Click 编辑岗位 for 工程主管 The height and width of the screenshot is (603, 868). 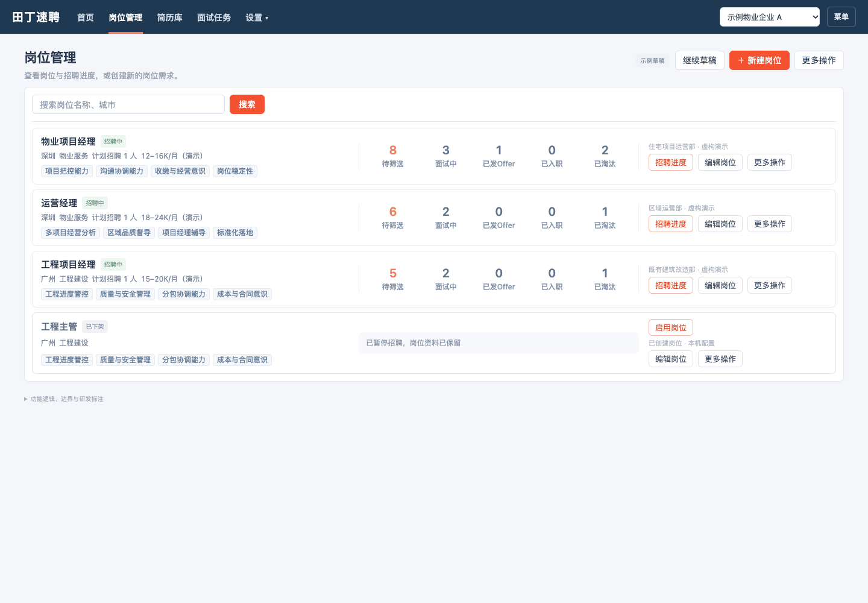pos(671,359)
